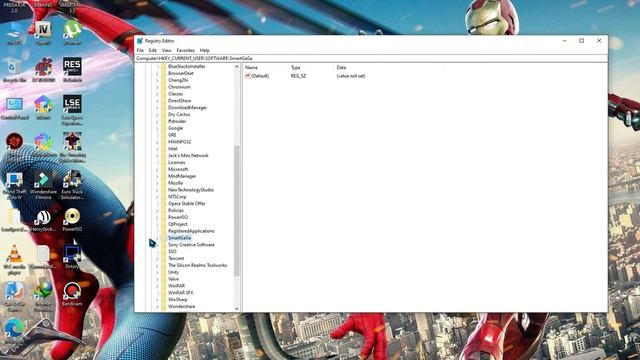Expand the DownloadManager registry key
The height and width of the screenshot is (360, 640).
point(157,108)
